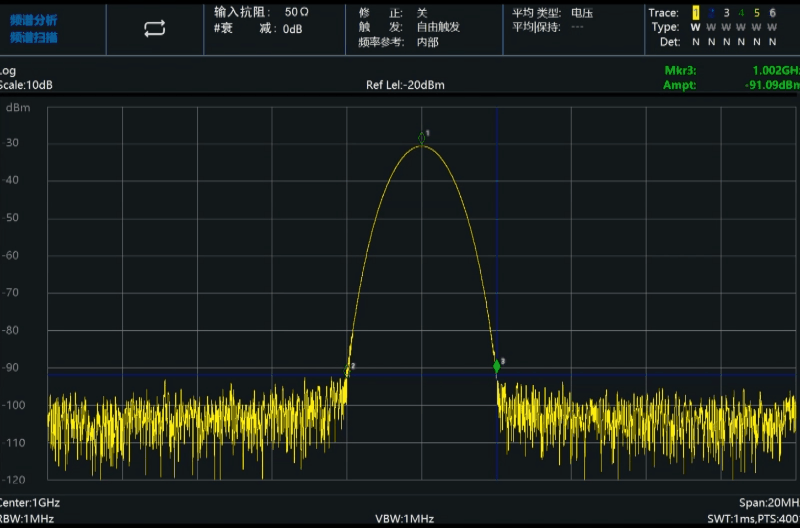
Task: Select trace 1 highlighted in yellow
Action: click(696, 13)
